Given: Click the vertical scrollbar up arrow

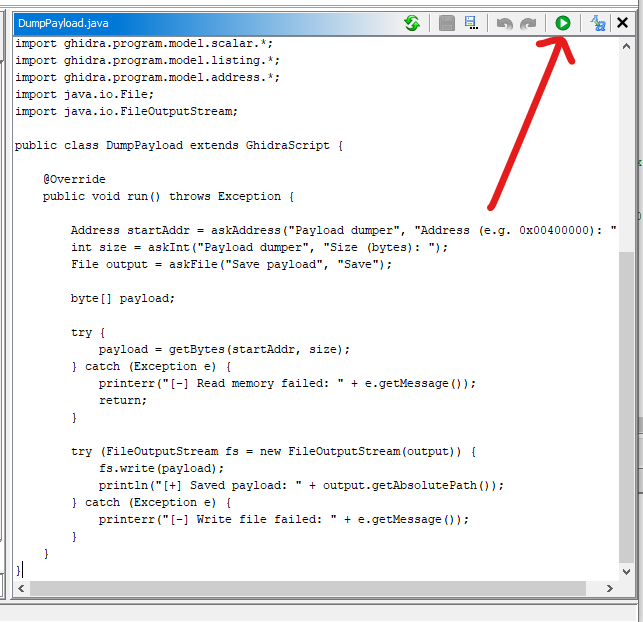Looking at the screenshot, I should (x=627, y=44).
